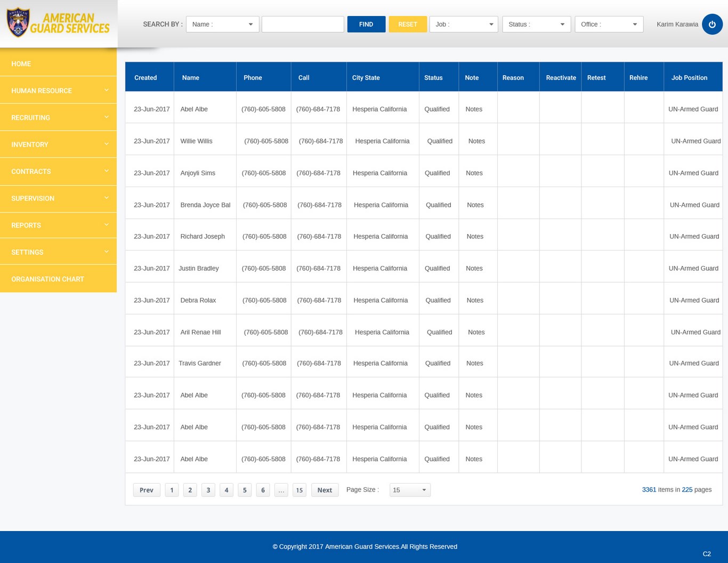Click into the search text field
The image size is (728, 563).
[303, 24]
